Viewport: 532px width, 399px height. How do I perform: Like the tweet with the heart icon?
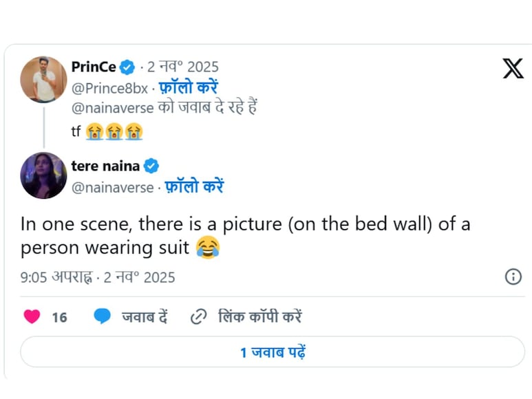pos(32,316)
